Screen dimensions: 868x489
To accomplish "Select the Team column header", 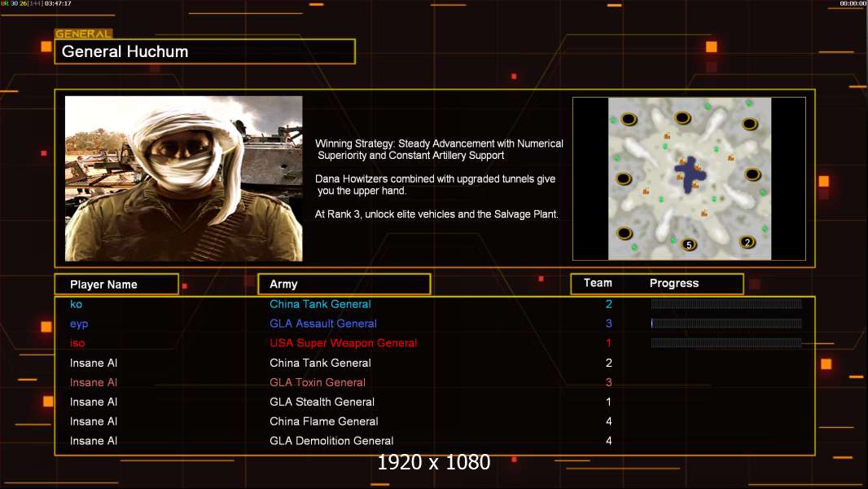I will (598, 283).
